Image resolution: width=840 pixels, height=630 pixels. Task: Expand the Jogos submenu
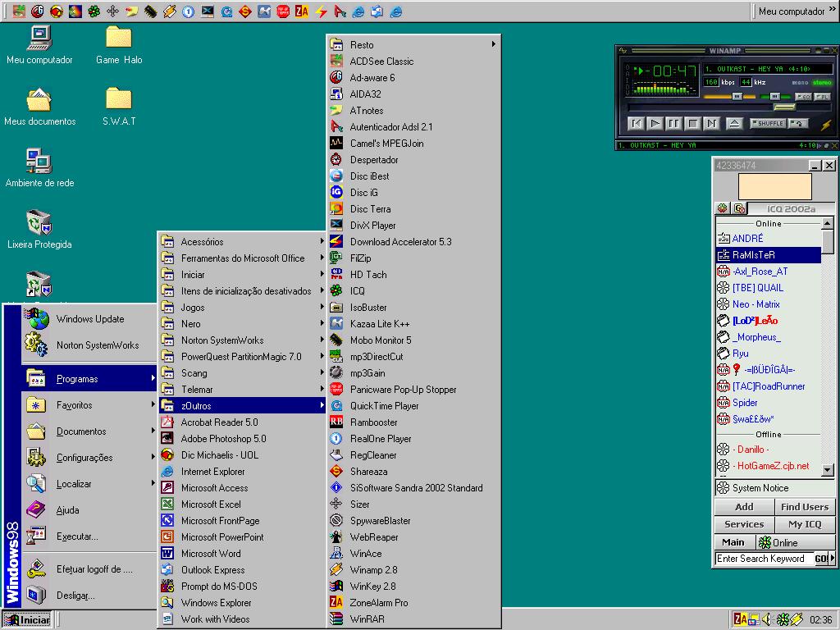[242, 308]
